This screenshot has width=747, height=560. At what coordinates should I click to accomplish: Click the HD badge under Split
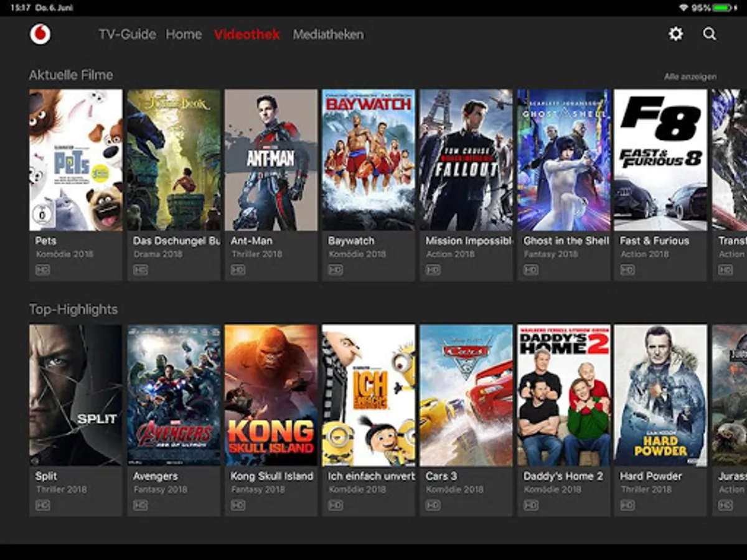(x=43, y=505)
